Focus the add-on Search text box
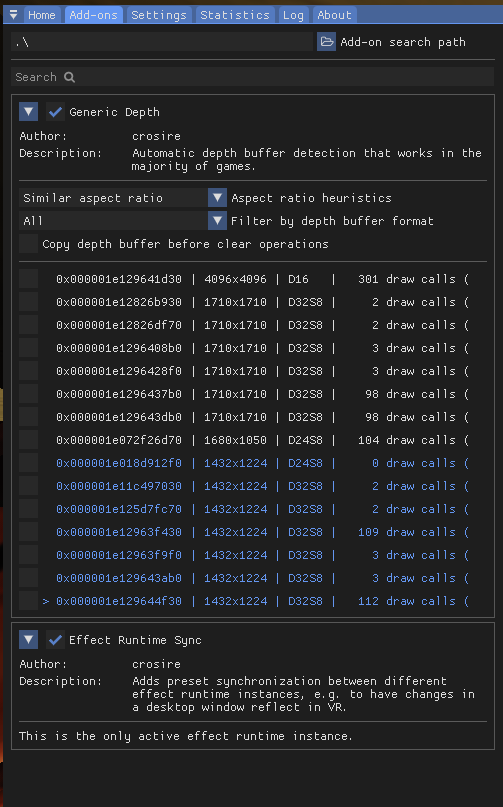Viewport: 503px width, 807px height. [x=252, y=77]
